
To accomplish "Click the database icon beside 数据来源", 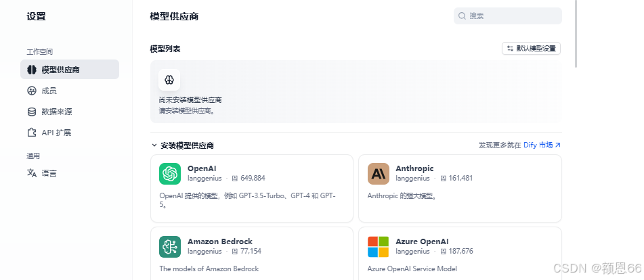I will click(x=32, y=112).
